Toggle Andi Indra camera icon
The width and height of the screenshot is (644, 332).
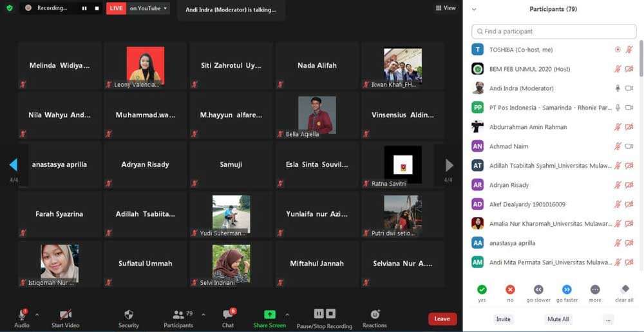coord(629,88)
